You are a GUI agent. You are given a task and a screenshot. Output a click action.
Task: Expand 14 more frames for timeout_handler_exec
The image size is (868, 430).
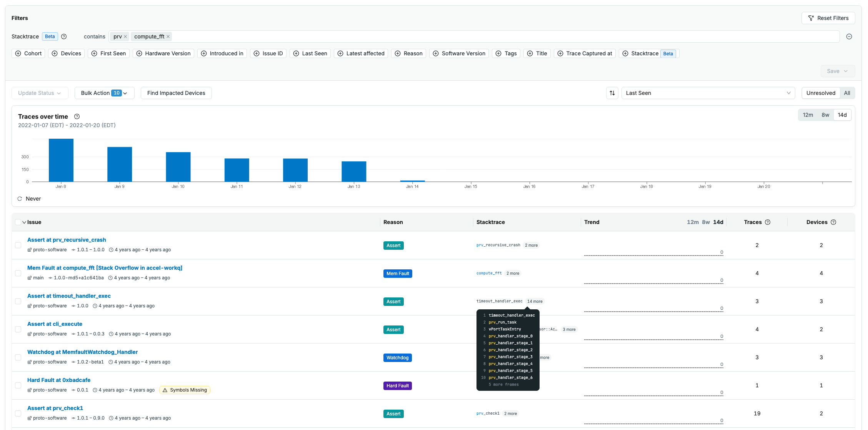[x=535, y=301]
